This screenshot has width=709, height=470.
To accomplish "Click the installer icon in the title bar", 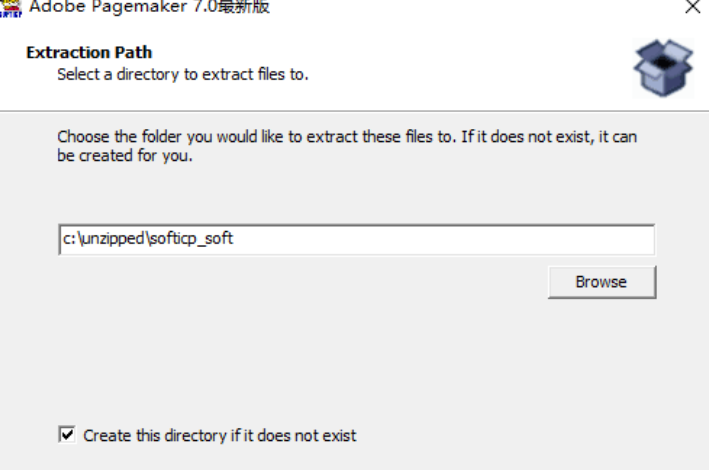I will (11, 7).
